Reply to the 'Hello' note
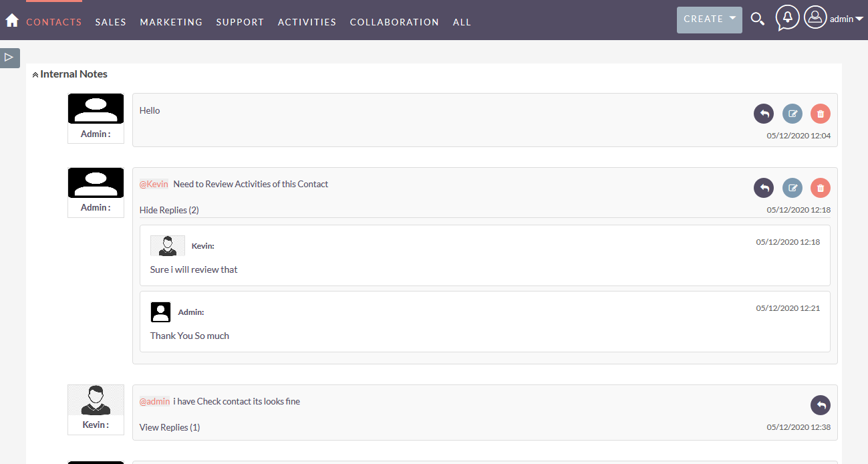868x464 pixels. pos(764,114)
